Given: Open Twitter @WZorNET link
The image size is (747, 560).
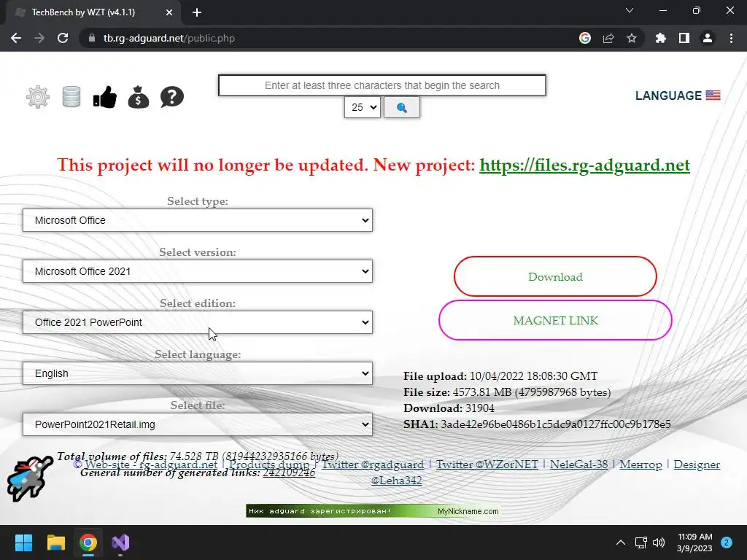Looking at the screenshot, I should [x=487, y=464].
